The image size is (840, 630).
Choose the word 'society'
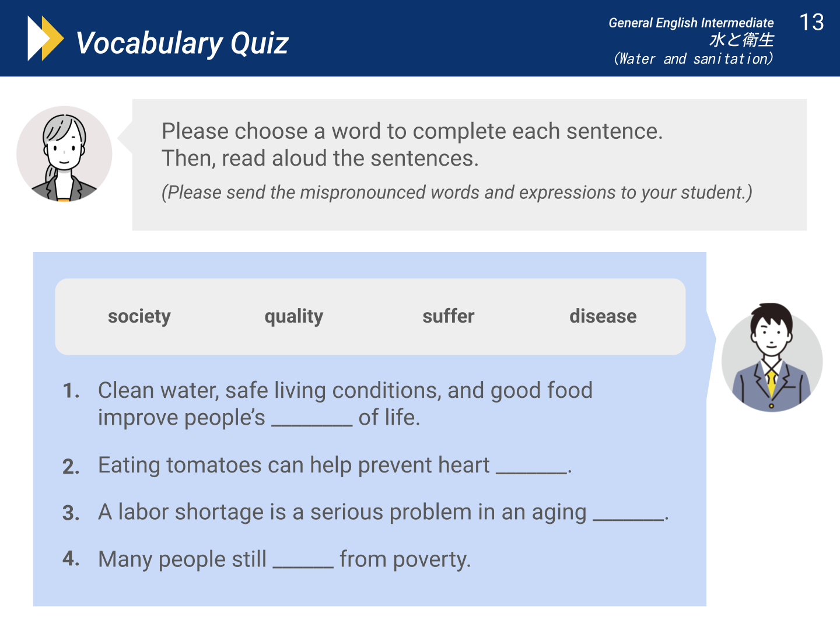(139, 316)
